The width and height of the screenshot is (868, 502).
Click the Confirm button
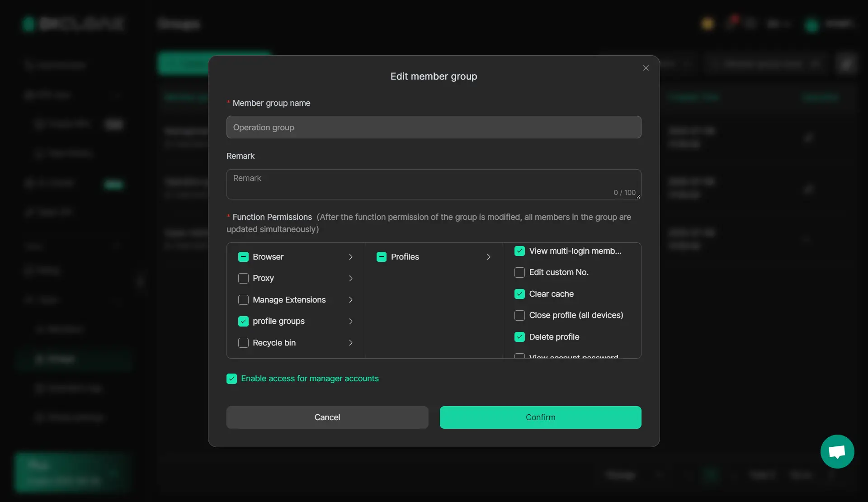[540, 417]
